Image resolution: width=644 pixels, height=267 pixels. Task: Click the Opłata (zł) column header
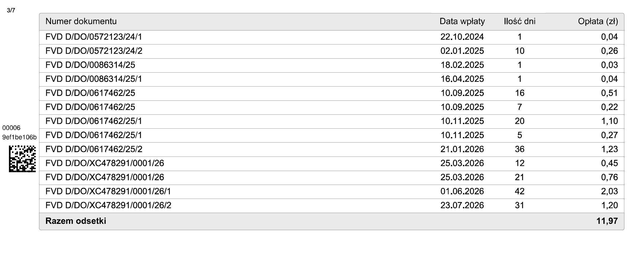(x=598, y=21)
